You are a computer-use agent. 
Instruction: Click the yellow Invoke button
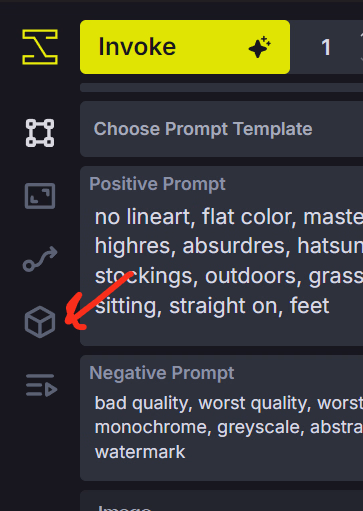click(x=185, y=47)
